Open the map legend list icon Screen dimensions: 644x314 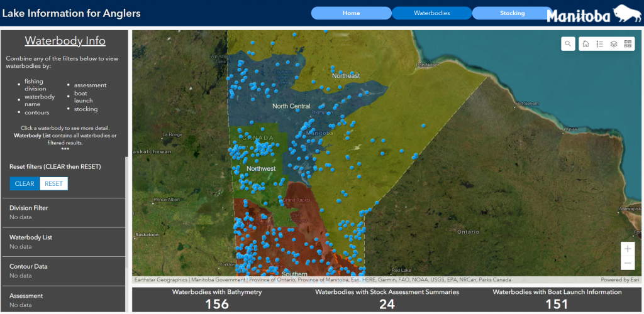[x=600, y=44]
